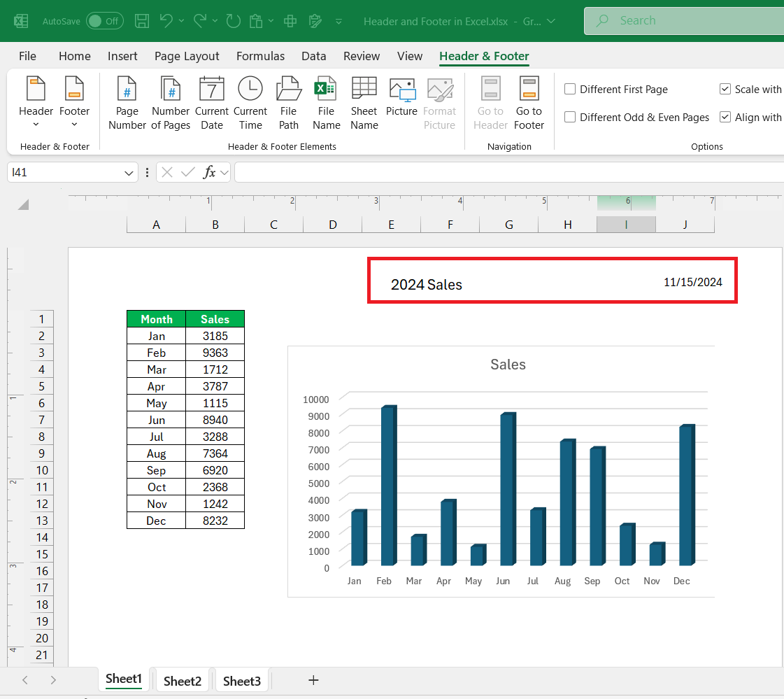The height and width of the screenshot is (699, 784).
Task: Open the Review tab
Action: pos(361,56)
